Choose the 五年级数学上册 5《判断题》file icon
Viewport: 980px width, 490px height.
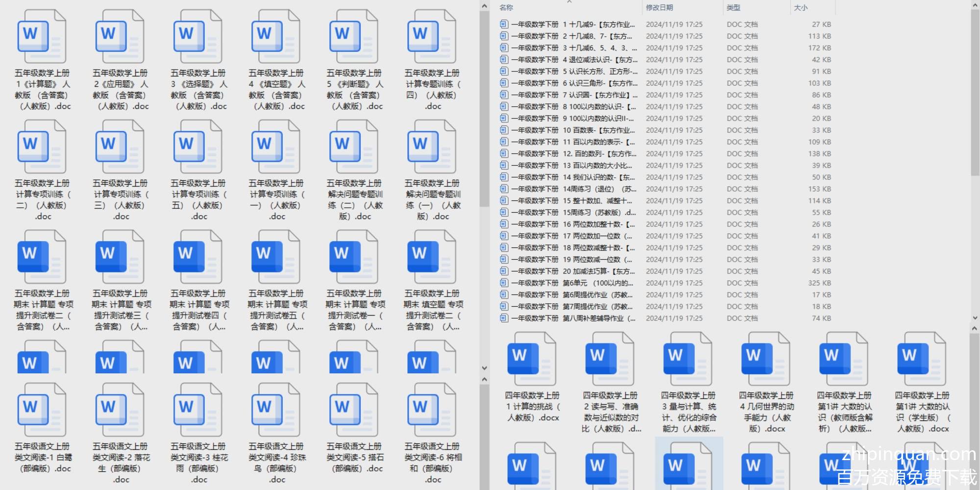[x=353, y=37]
